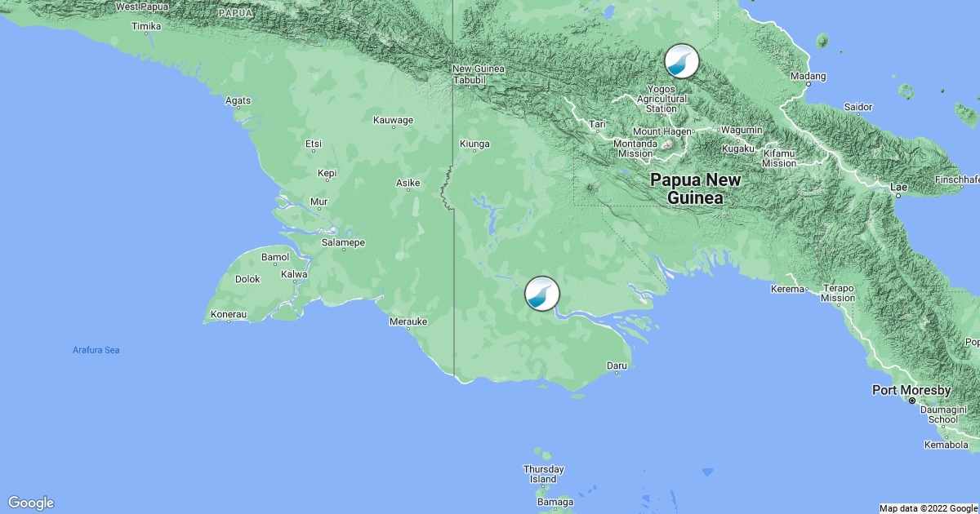Select the Agats town dot
The image size is (980, 514).
pos(238,110)
